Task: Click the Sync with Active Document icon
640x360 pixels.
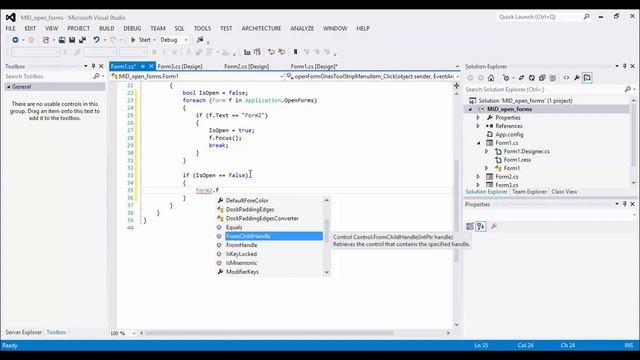Action: [x=521, y=78]
